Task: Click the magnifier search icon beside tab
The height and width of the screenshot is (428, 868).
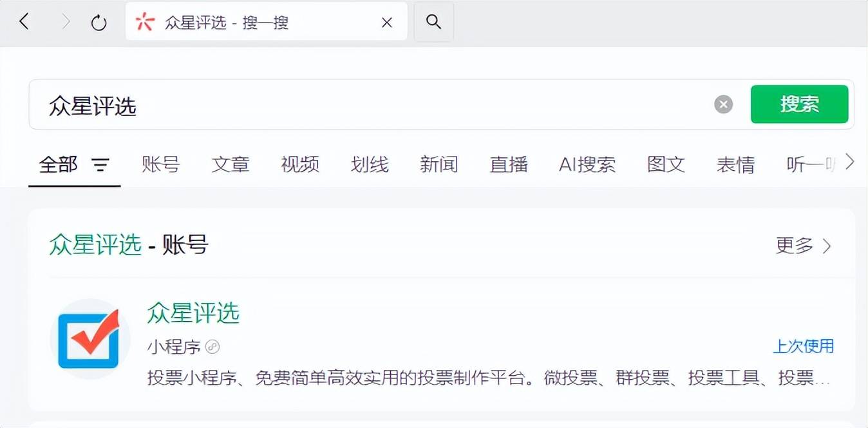Action: click(434, 23)
